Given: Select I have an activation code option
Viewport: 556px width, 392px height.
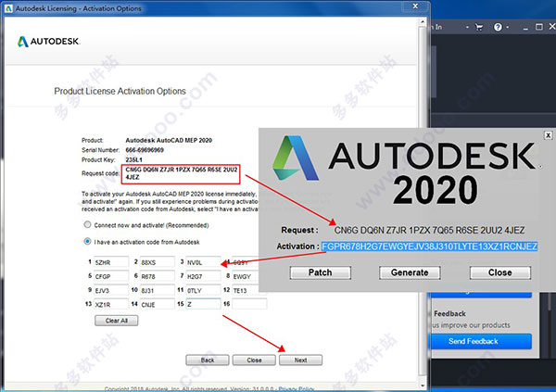Looking at the screenshot, I should [87, 241].
